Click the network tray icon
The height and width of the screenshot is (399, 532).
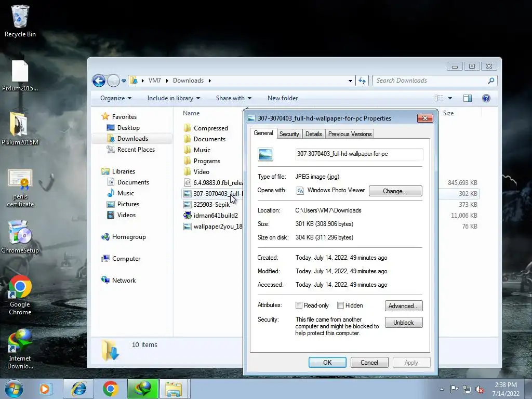point(467,389)
